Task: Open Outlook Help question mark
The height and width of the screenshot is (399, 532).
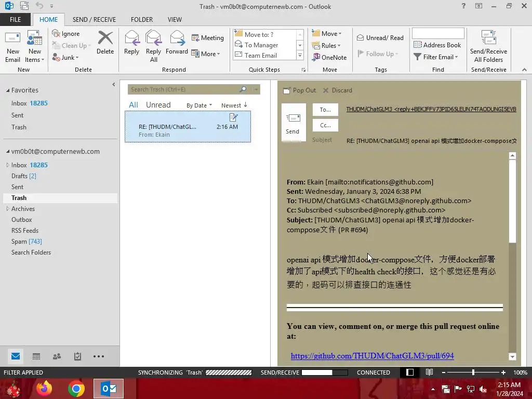Action: [x=463, y=6]
